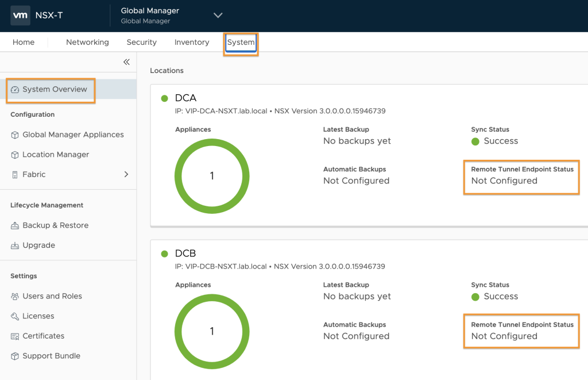Click the Locations heading
This screenshot has height=380, width=588.
coord(167,71)
